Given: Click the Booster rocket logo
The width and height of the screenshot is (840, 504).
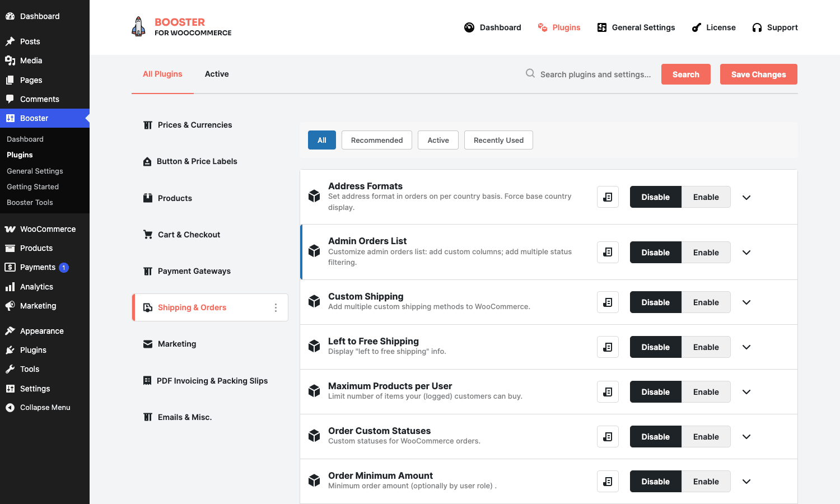Looking at the screenshot, I should tap(138, 27).
